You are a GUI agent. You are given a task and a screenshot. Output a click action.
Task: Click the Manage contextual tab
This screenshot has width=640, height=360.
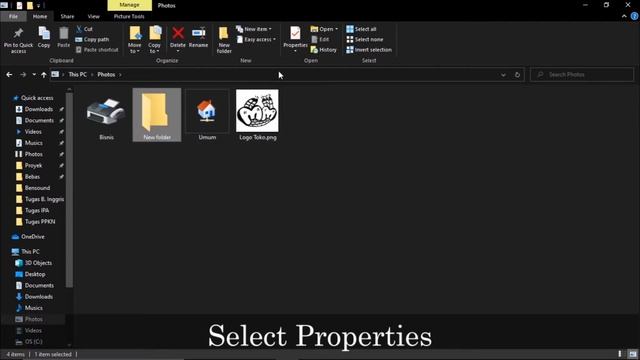[129, 5]
